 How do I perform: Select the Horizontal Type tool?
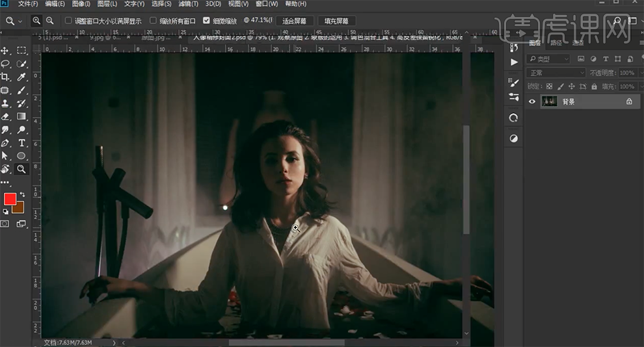point(21,143)
